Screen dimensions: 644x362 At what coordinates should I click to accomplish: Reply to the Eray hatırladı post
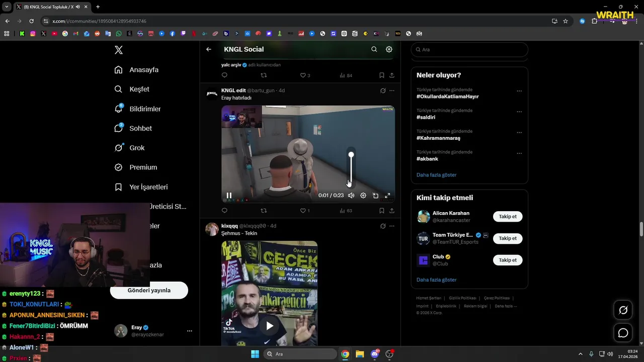click(x=224, y=211)
